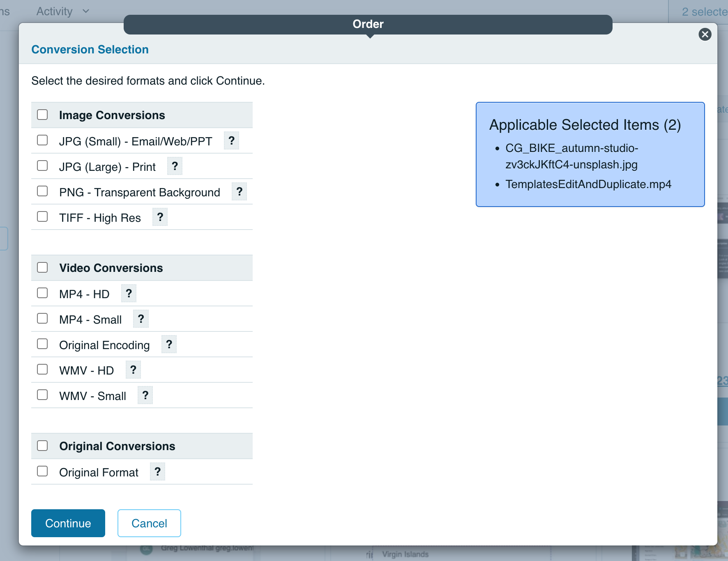Open help for JPG (Large) - Print
The image size is (728, 561).
coord(175,166)
